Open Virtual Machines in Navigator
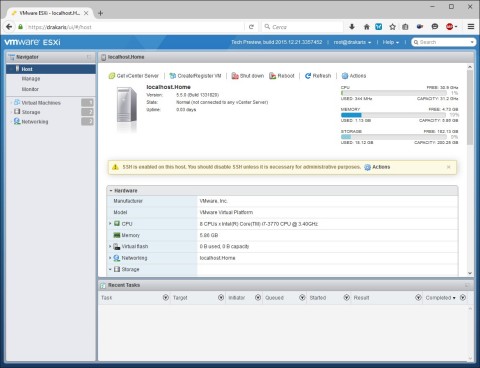 point(41,103)
